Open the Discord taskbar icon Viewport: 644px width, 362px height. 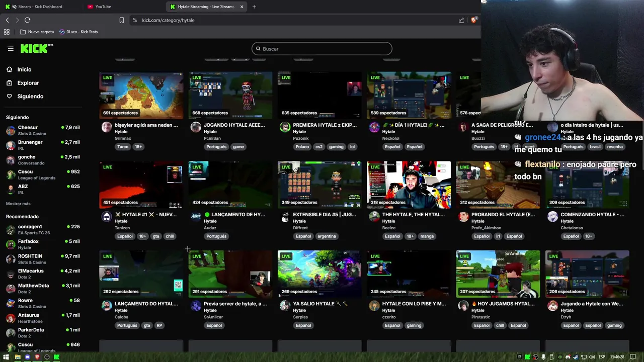(x=27, y=357)
